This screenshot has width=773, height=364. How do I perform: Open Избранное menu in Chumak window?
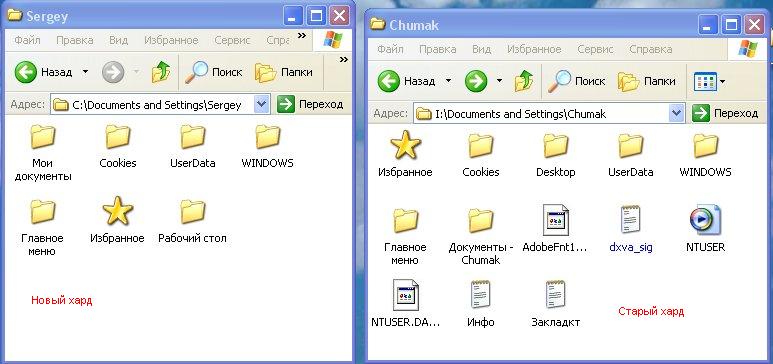coord(534,49)
